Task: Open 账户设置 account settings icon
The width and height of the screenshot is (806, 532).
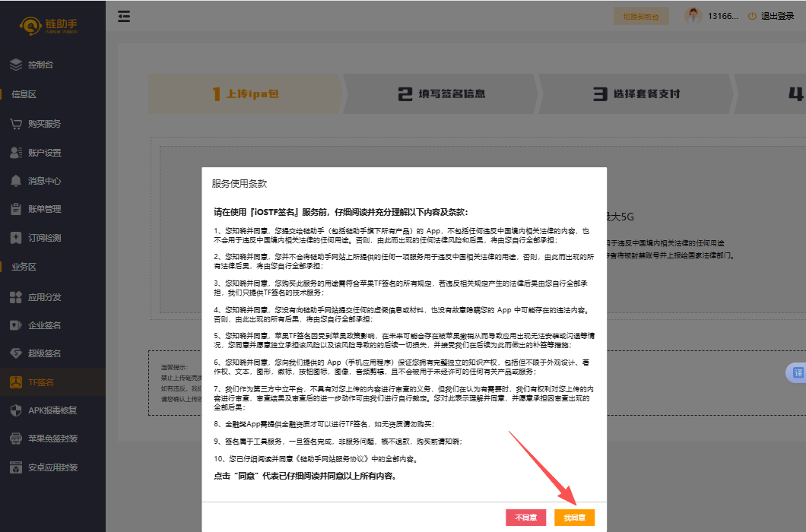Action: point(16,153)
